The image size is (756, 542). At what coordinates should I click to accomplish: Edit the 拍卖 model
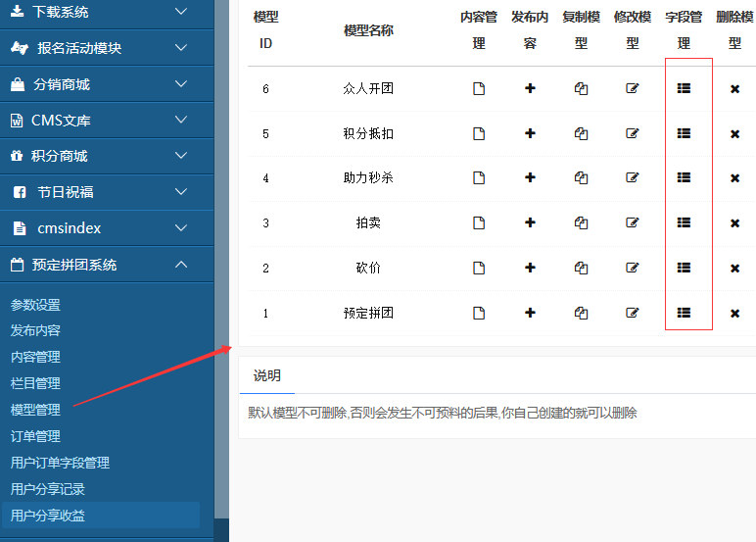pyautogui.click(x=633, y=223)
